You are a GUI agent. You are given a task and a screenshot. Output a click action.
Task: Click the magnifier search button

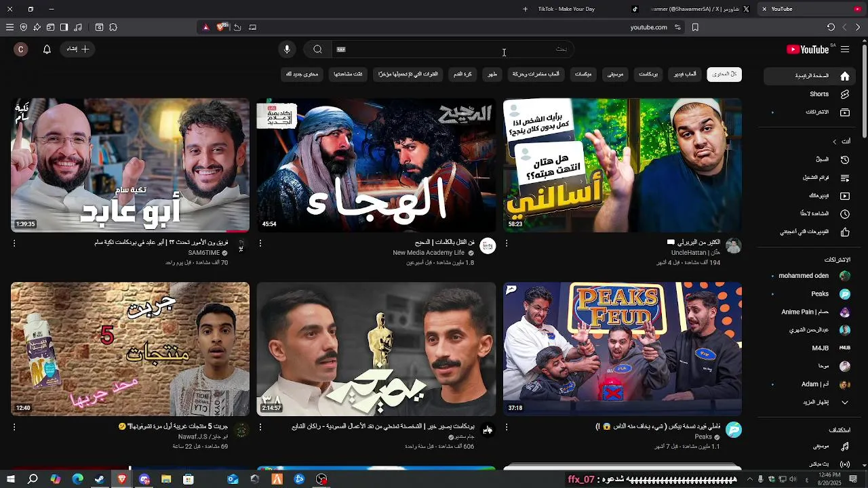(317, 49)
